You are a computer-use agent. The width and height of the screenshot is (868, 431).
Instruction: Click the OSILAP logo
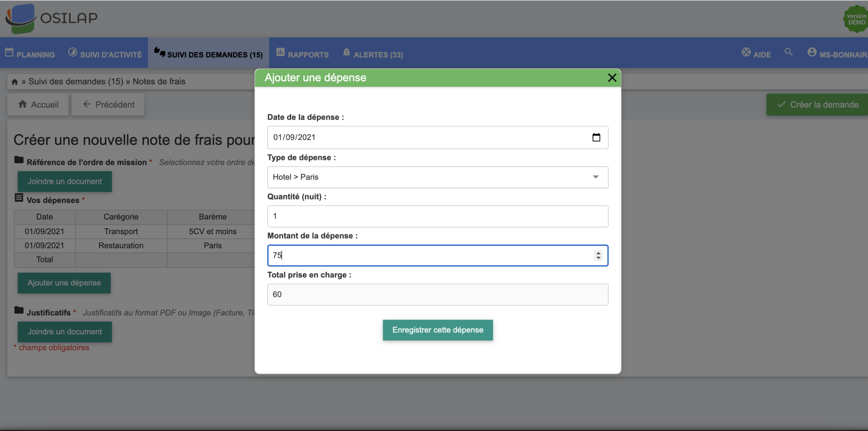(x=51, y=19)
